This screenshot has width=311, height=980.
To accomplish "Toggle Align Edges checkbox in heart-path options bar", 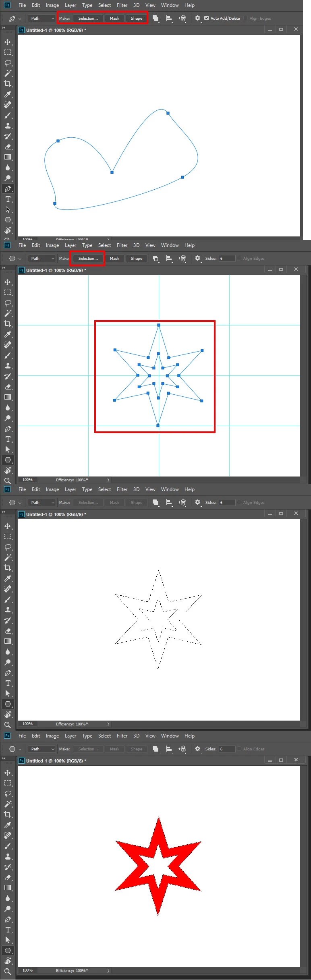I will pyautogui.click(x=246, y=19).
